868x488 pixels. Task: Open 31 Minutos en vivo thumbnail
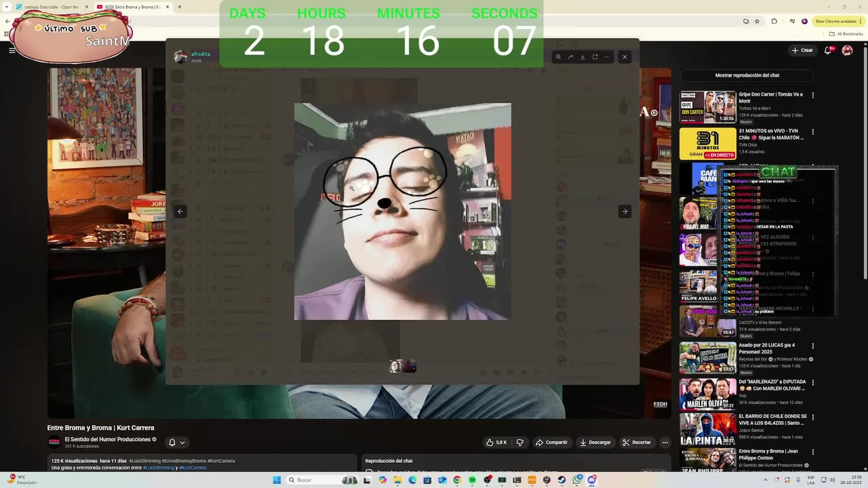707,144
